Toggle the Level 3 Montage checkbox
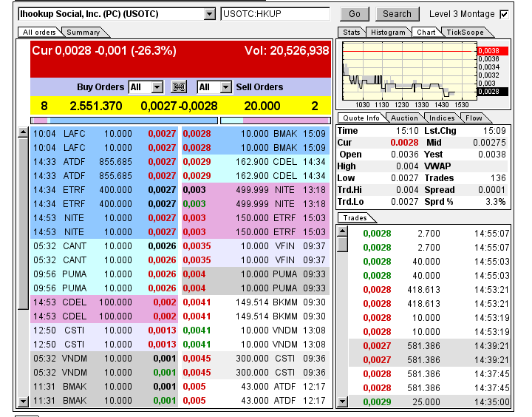Image resolution: width=532 pixels, height=417 pixels. point(504,14)
